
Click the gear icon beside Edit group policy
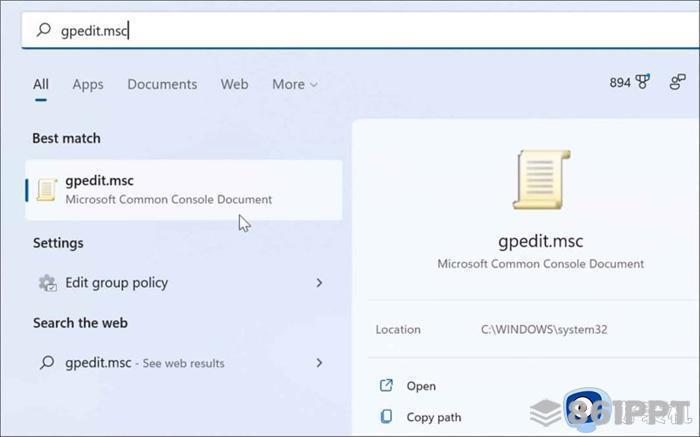48,283
